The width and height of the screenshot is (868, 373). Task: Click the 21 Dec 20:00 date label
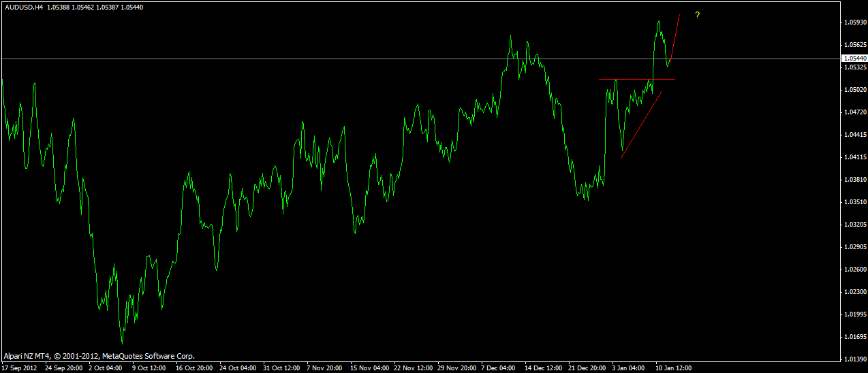tap(588, 368)
